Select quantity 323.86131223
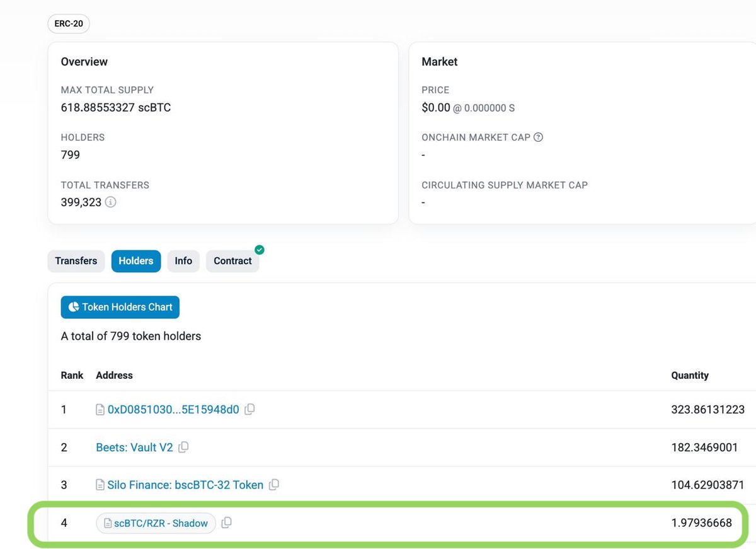Viewport: 756px width, 549px height. [707, 410]
